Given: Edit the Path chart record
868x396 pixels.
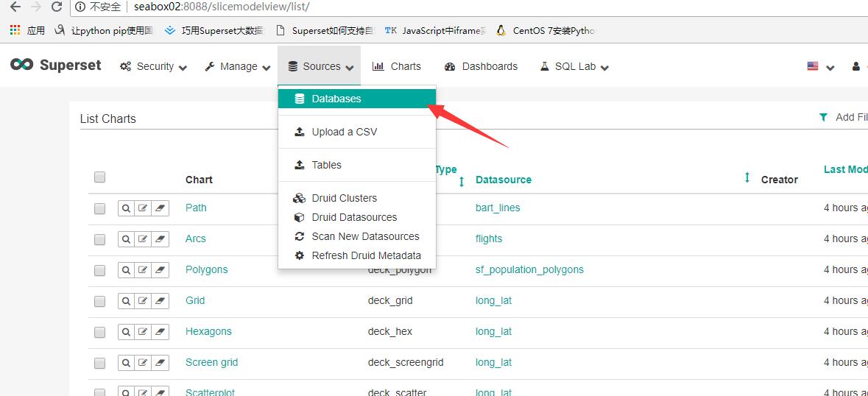Looking at the screenshot, I should click(143, 208).
